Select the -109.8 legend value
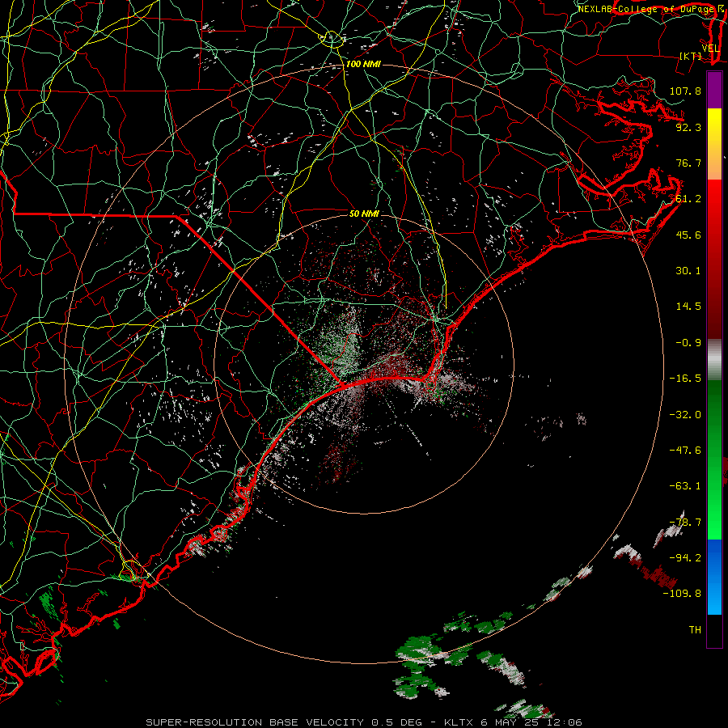 click(682, 594)
